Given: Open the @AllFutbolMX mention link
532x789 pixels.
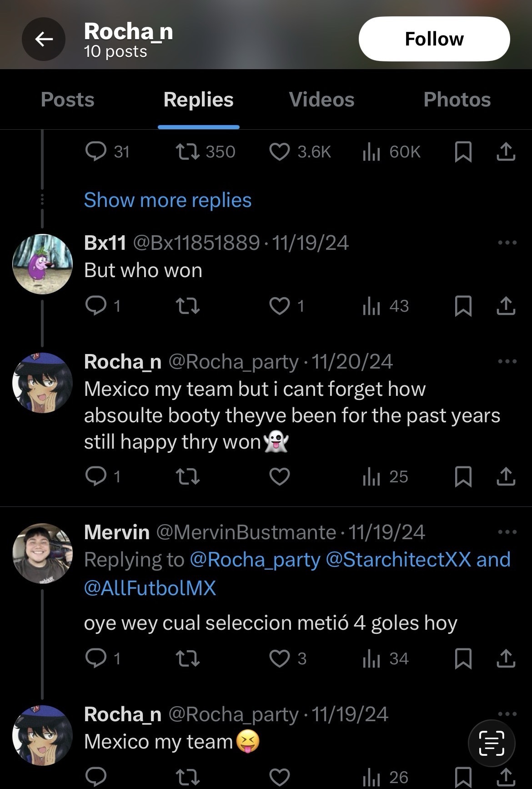Looking at the screenshot, I should point(150,588).
